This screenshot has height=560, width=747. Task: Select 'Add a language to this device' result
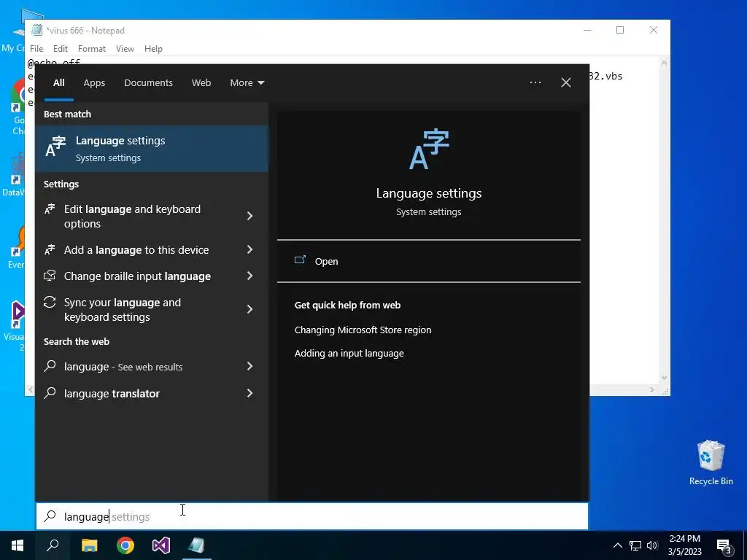coord(152,249)
